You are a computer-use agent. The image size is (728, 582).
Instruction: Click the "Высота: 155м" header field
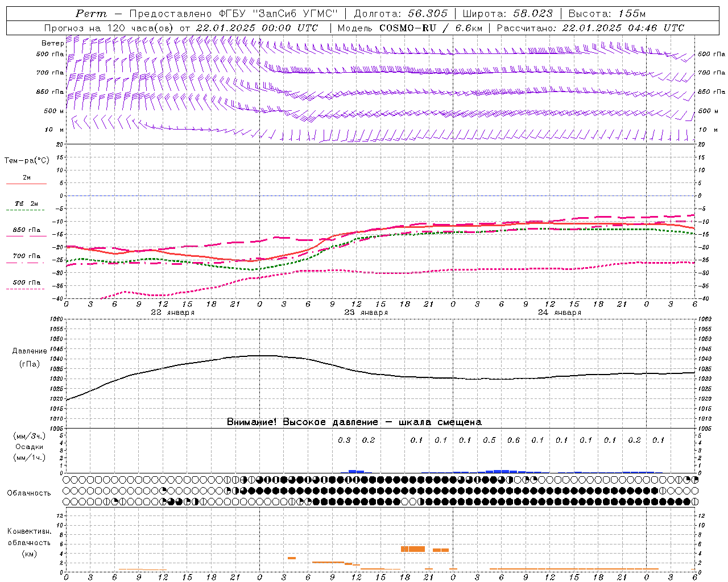click(607, 14)
